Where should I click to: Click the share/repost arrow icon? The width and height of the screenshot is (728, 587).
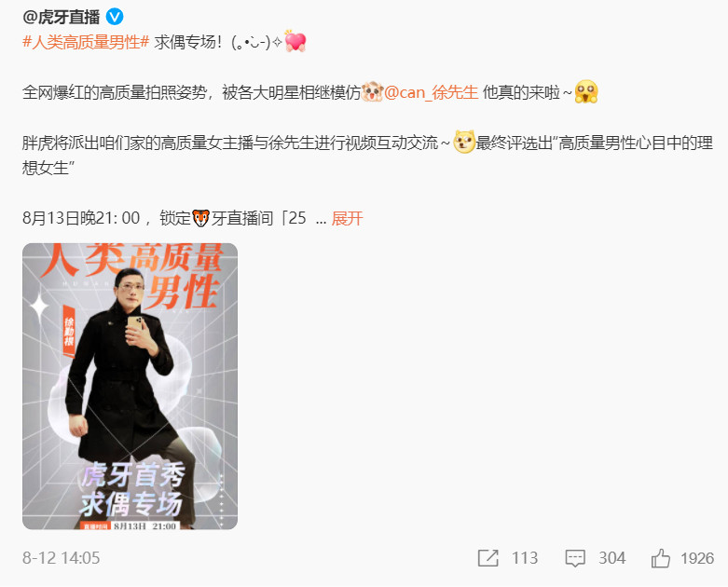point(488,558)
